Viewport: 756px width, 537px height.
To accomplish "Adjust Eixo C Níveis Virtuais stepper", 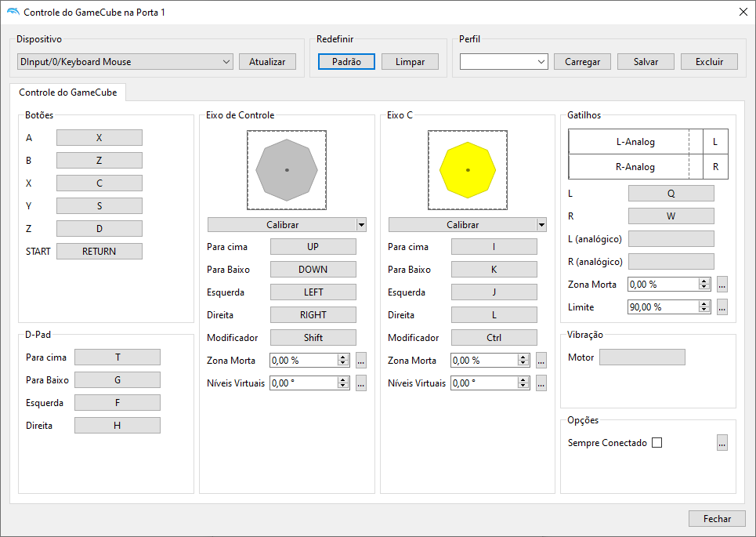I will pos(523,383).
